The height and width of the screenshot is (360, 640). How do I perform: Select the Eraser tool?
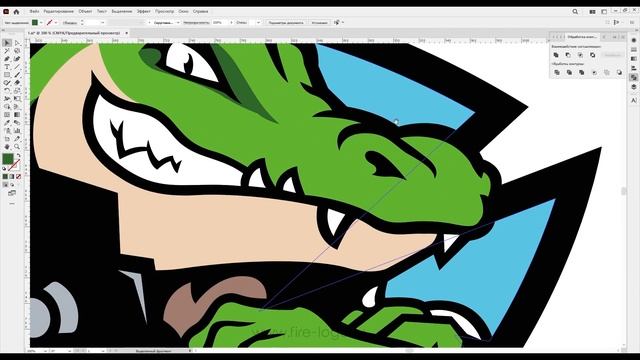(x=17, y=83)
